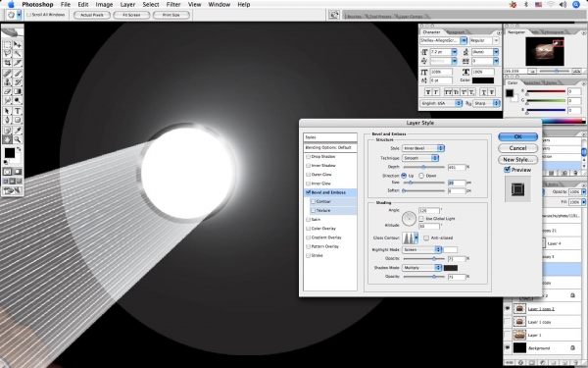This screenshot has width=588, height=368.
Task: Select the Eraser tool
Action: tap(7, 91)
